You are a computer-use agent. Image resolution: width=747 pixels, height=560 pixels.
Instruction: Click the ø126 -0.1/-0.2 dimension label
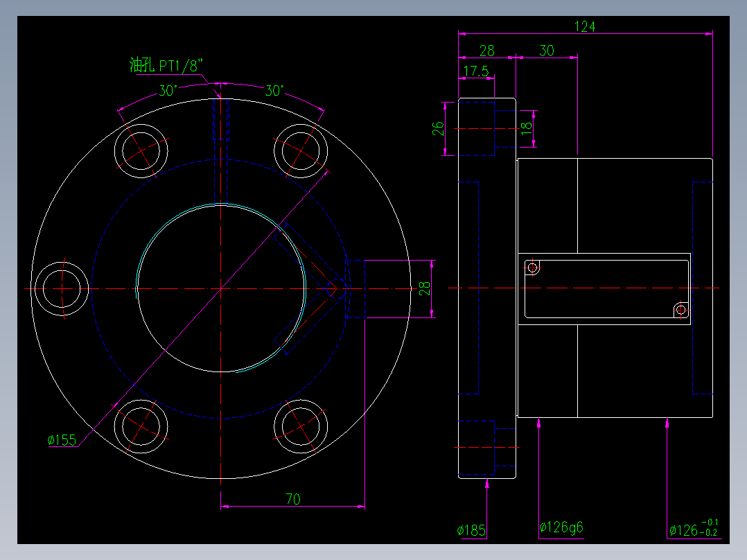point(693,529)
